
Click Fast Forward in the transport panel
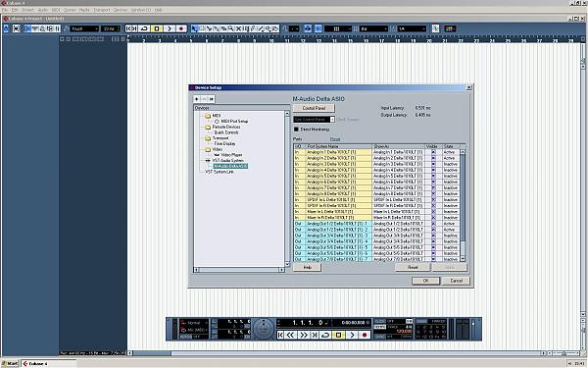click(x=304, y=335)
